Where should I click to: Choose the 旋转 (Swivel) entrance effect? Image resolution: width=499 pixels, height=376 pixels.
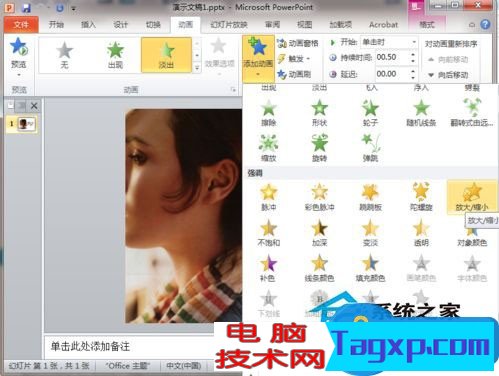[x=319, y=148]
